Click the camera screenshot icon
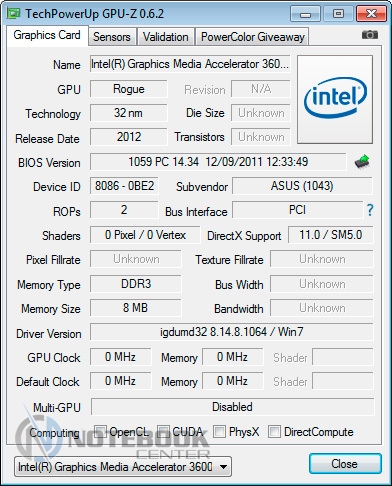Screen dimensions: 392x486 pyautogui.click(x=370, y=35)
